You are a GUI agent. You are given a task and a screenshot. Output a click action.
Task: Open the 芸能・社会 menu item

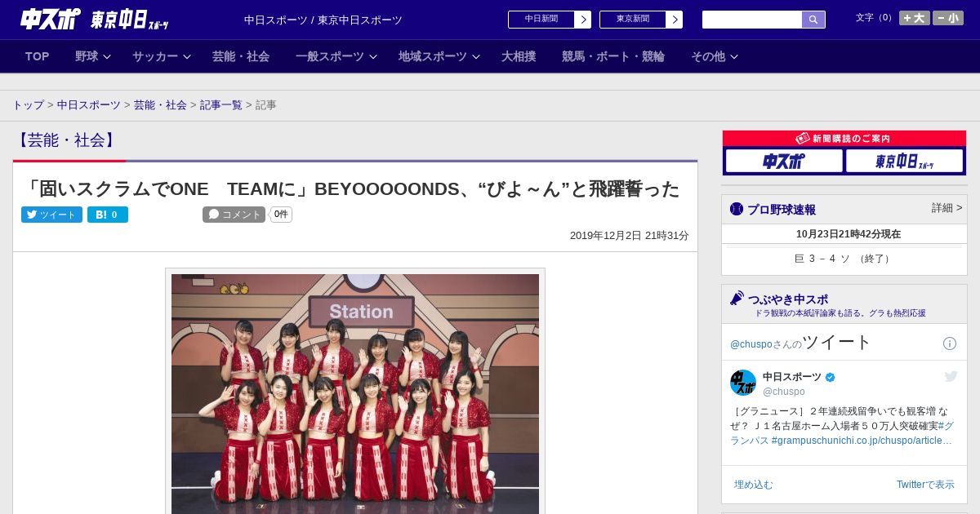[x=241, y=56]
